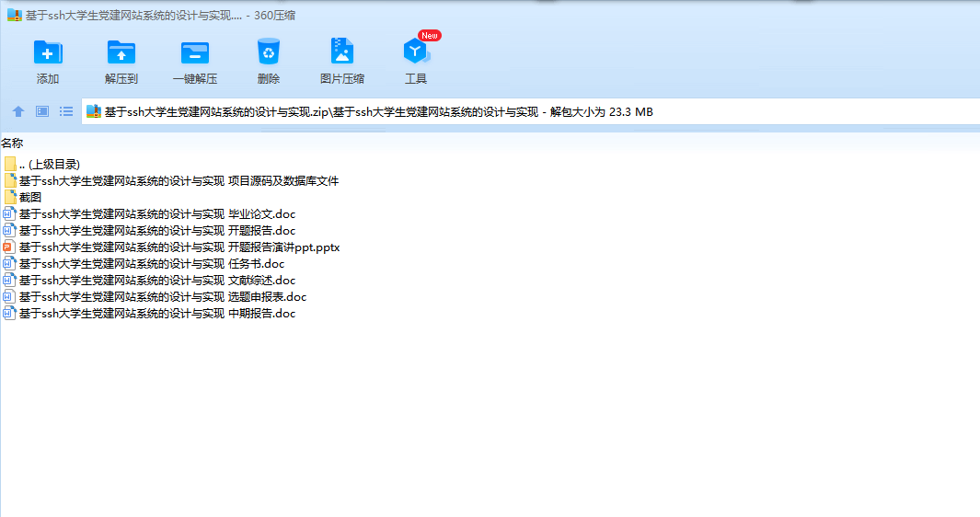Click the window title text 360压缩
Screen dimensions: 980x517
coord(274,16)
